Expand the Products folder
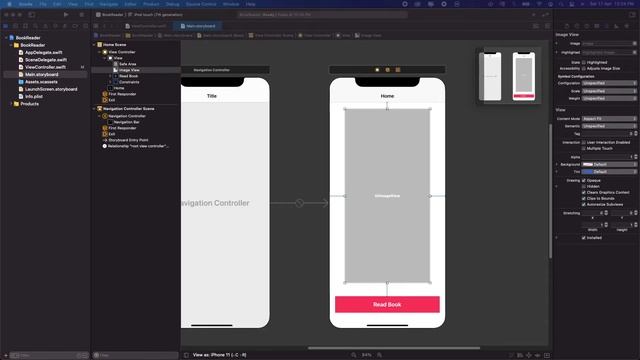This screenshot has width=640, height=360. [11, 104]
